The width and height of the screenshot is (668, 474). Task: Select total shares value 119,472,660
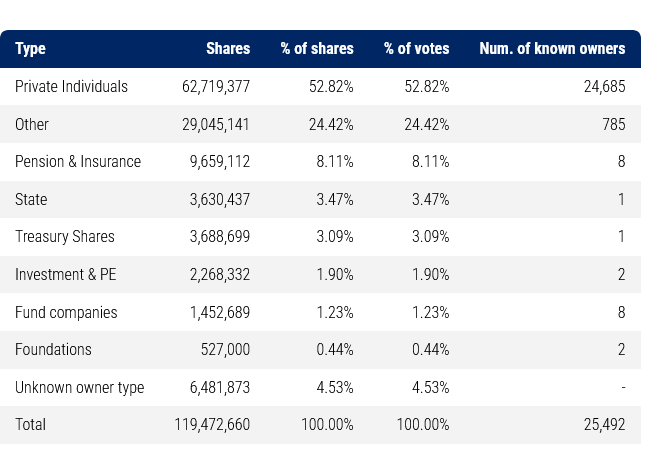[212, 425]
